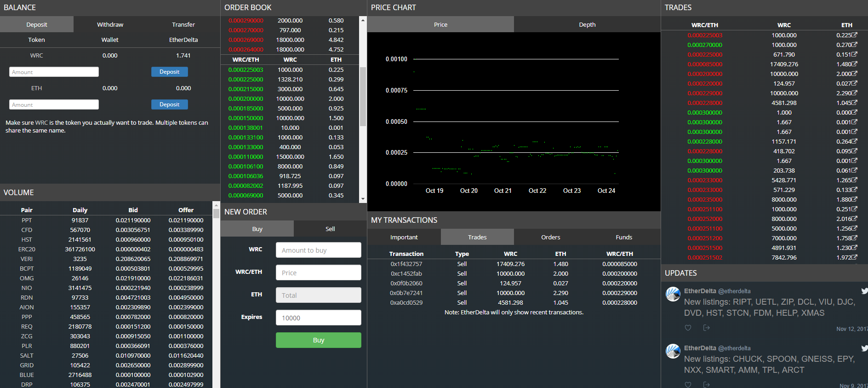The width and height of the screenshot is (868, 388).
Task: Open transaction 0xa0cd0529
Action: coord(406,302)
